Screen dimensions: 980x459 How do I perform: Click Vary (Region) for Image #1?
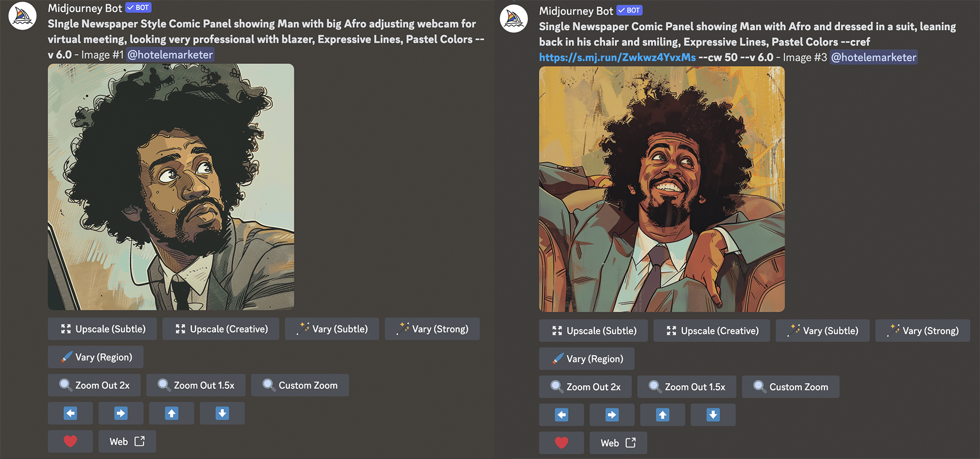pyautogui.click(x=95, y=357)
